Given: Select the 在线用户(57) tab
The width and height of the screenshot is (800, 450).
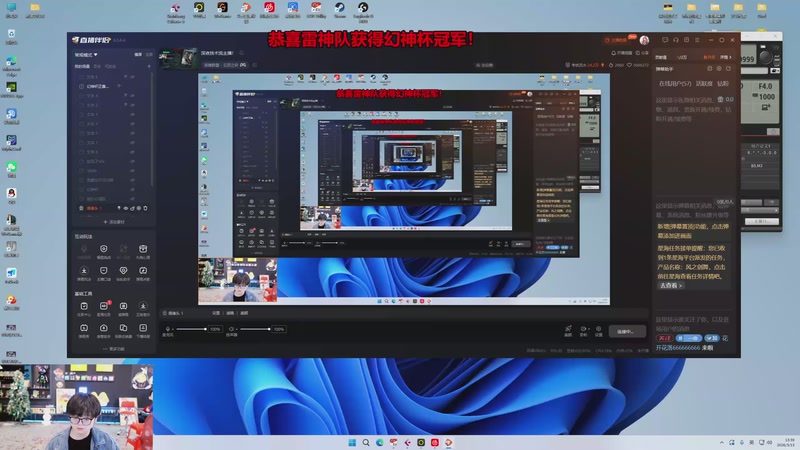Looking at the screenshot, I should click(675, 84).
